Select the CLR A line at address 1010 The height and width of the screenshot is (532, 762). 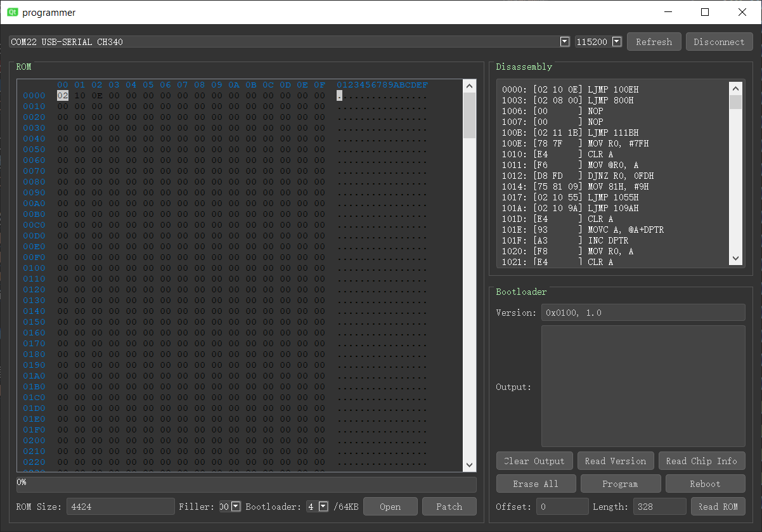tap(557, 154)
